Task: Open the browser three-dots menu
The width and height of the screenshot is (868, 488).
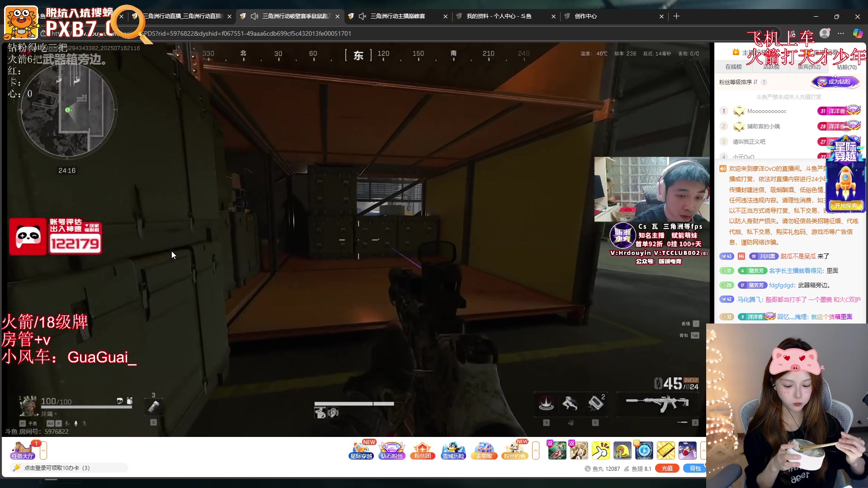Action: pos(841,33)
